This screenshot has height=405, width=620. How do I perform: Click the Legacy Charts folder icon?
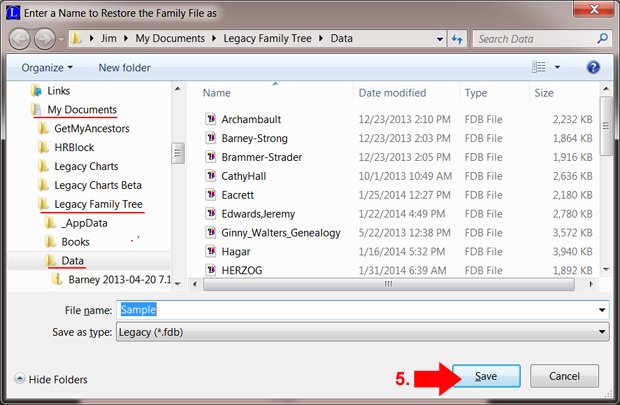click(43, 166)
